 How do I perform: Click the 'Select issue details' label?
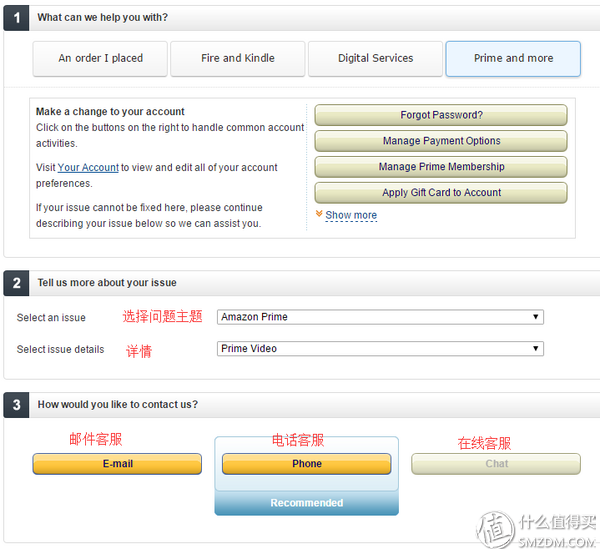(60, 349)
